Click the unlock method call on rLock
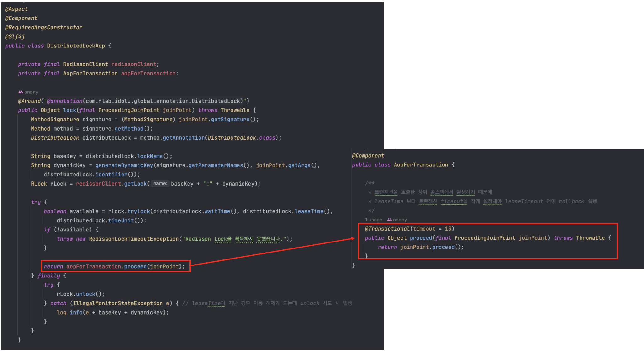This screenshot has height=351, width=644. click(85, 294)
